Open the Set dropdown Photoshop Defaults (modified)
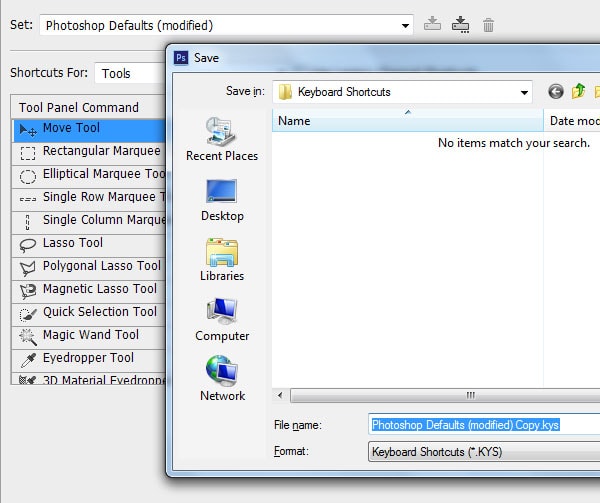Screen dimensions: 600x503 point(227,25)
